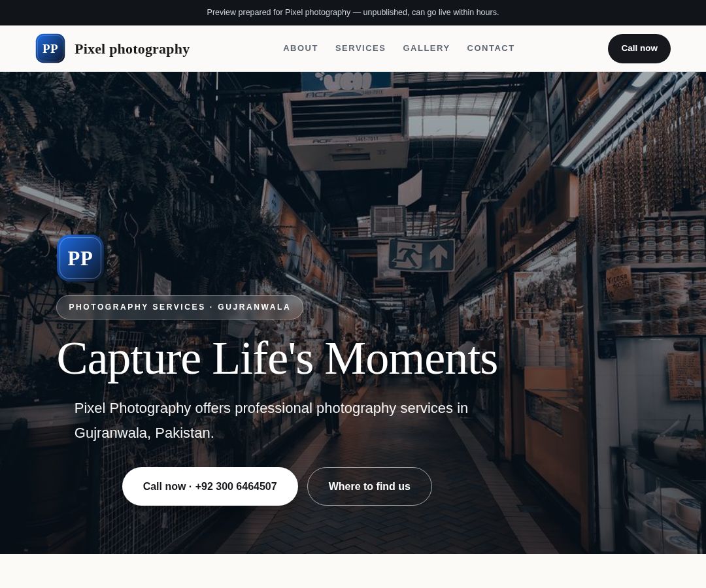Image resolution: width=706 pixels, height=588 pixels.
Task: Click the preview banner unpublished notice text
Action: click(352, 12)
